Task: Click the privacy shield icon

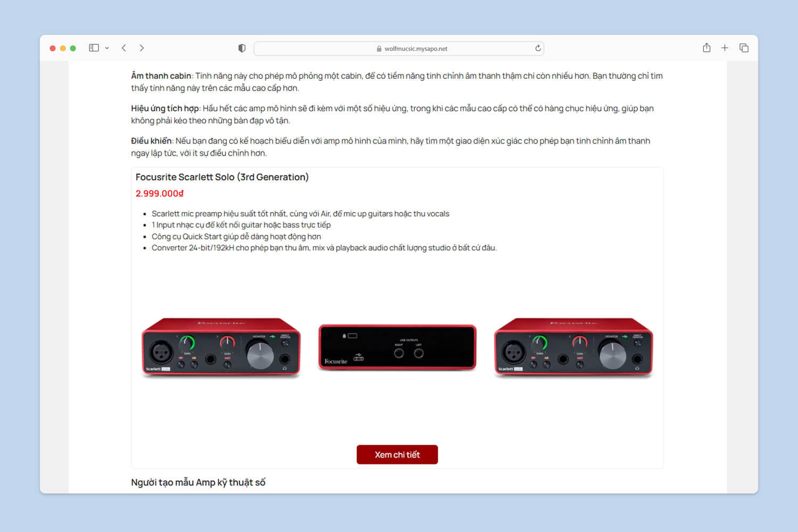Action: pos(242,48)
